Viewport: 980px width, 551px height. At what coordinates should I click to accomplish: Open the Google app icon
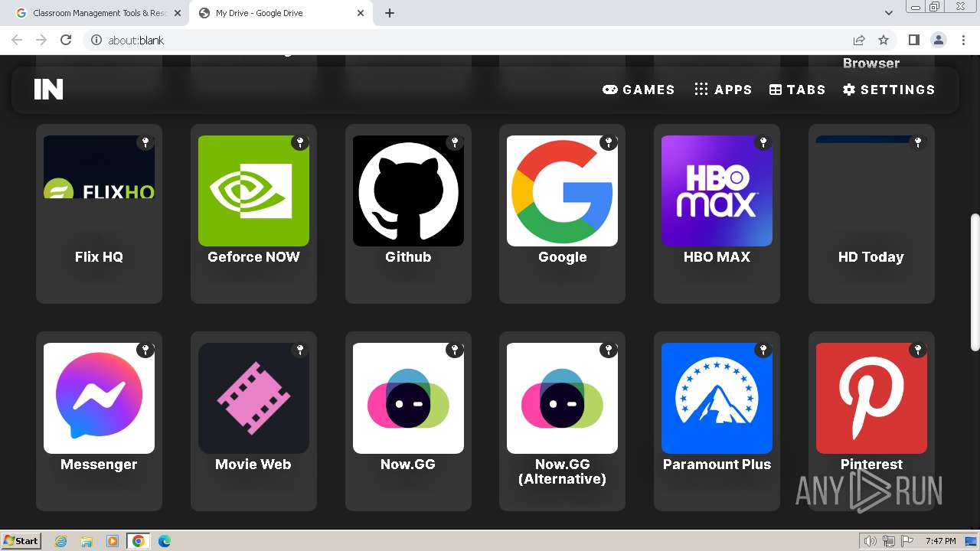[x=562, y=191]
